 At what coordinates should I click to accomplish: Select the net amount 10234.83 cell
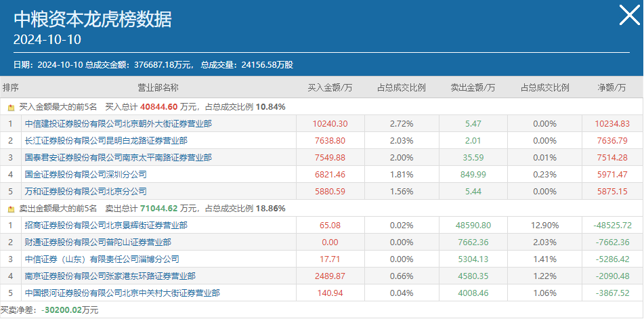coord(612,123)
